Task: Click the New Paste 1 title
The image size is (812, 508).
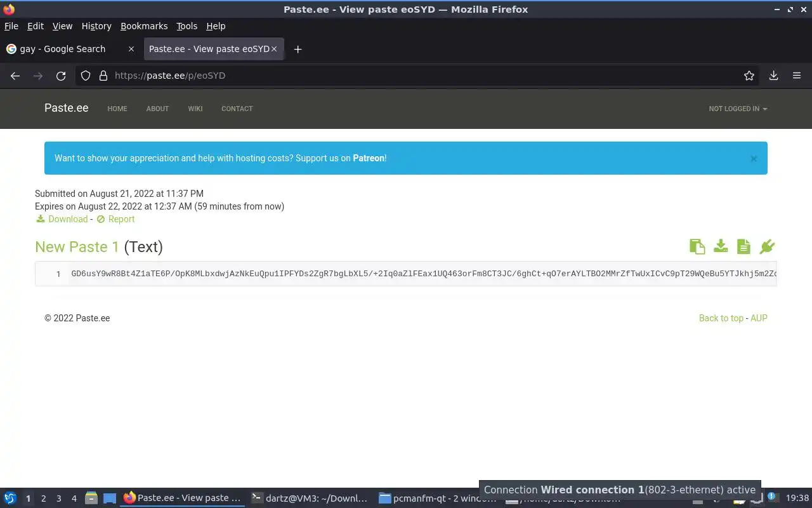Action: 77,247
